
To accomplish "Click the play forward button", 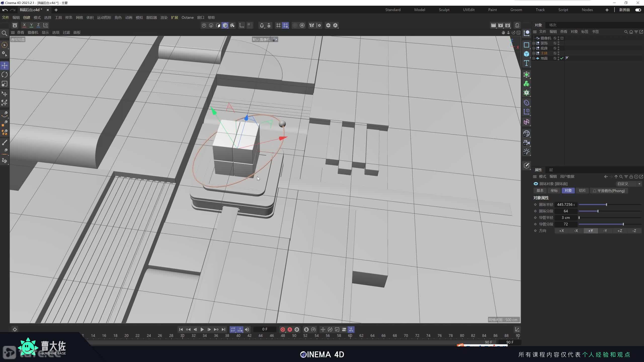I will (202, 329).
